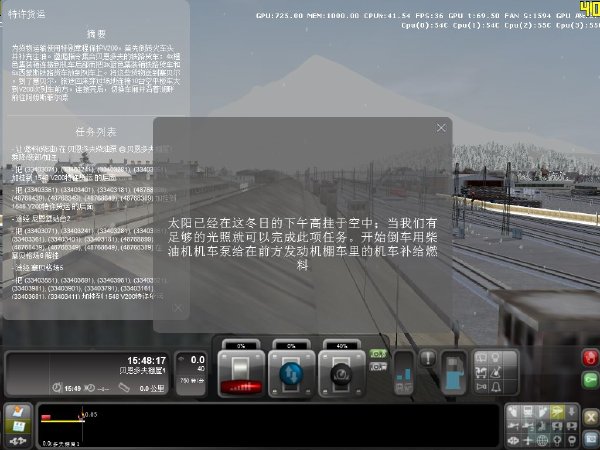Pull the throttle lever with the red base
The width and height of the screenshot is (600, 450).
tap(241, 373)
